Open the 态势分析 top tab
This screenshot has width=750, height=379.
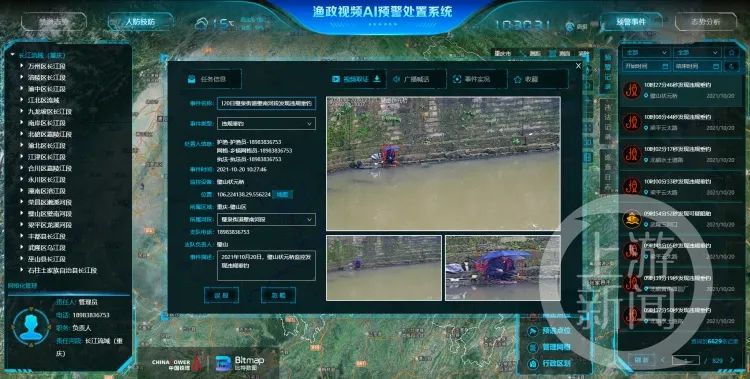coord(706,22)
